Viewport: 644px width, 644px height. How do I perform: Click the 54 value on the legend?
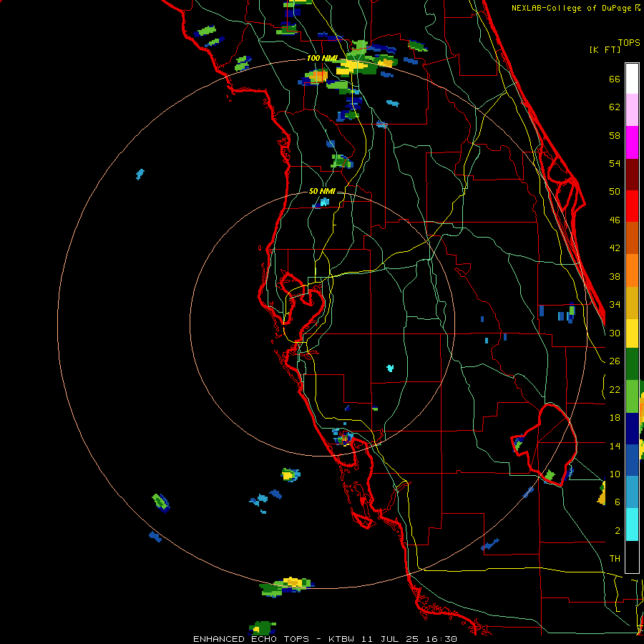tap(615, 163)
